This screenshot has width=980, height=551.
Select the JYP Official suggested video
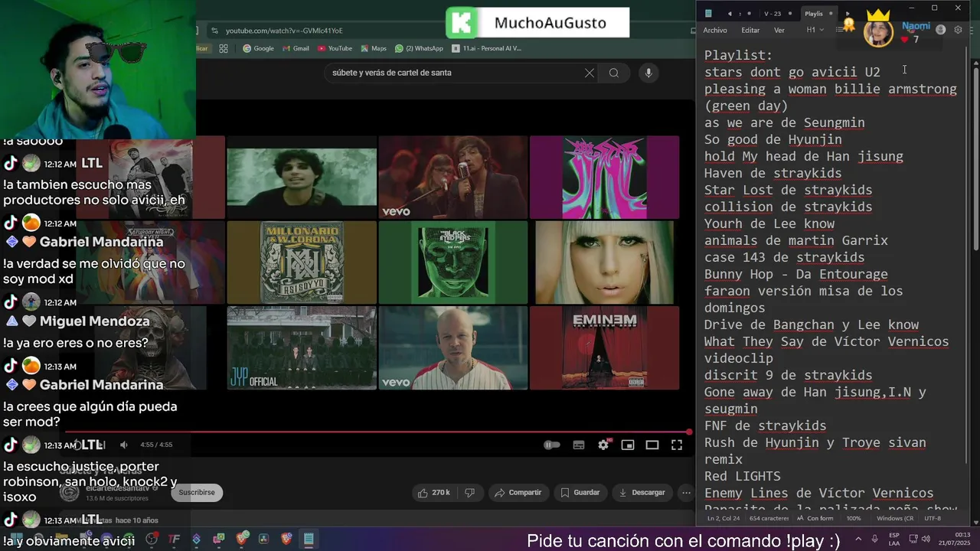302,348
